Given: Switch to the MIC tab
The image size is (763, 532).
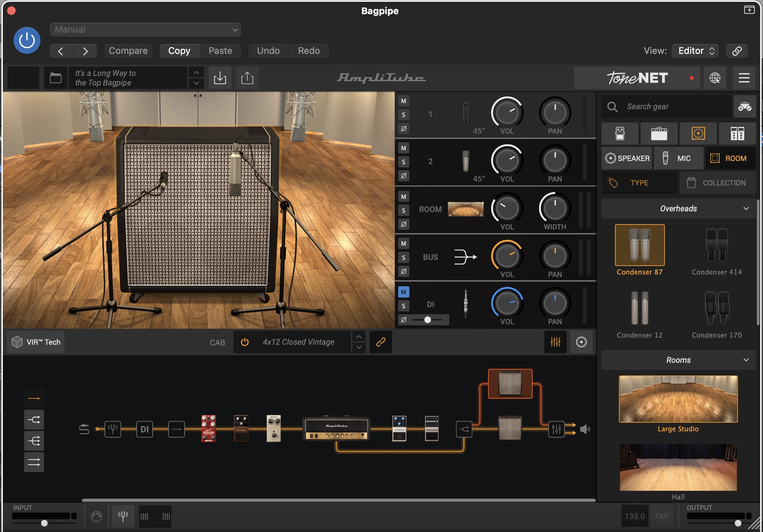Looking at the screenshot, I should coord(679,158).
